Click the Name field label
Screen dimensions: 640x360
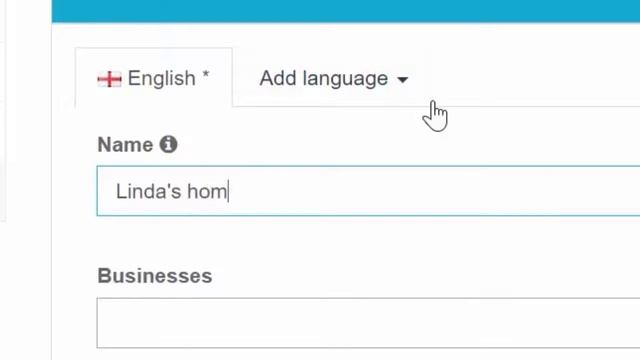125,145
